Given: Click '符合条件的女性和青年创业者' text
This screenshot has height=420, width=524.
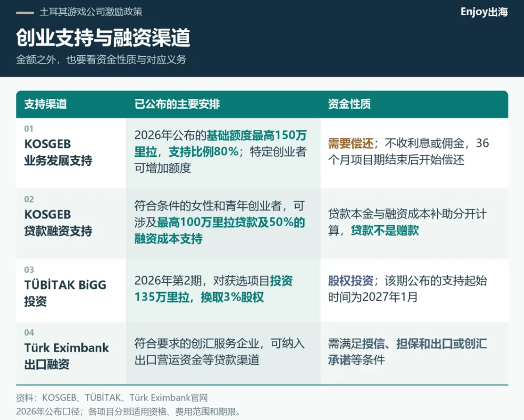Looking at the screenshot, I should click(x=208, y=206).
